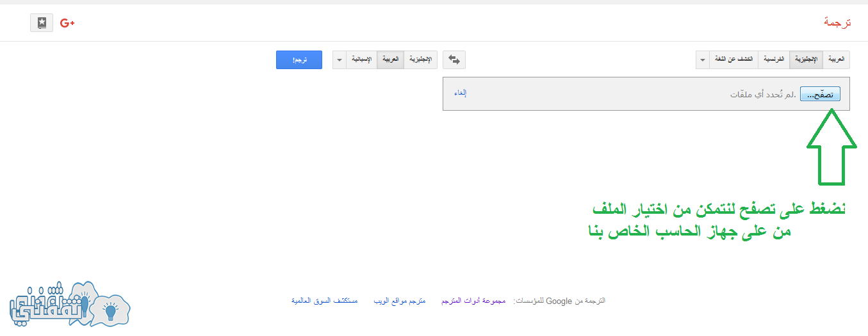The image size is (868, 336).
Task: Click the إلغاء cancel link
Action: [x=461, y=93]
